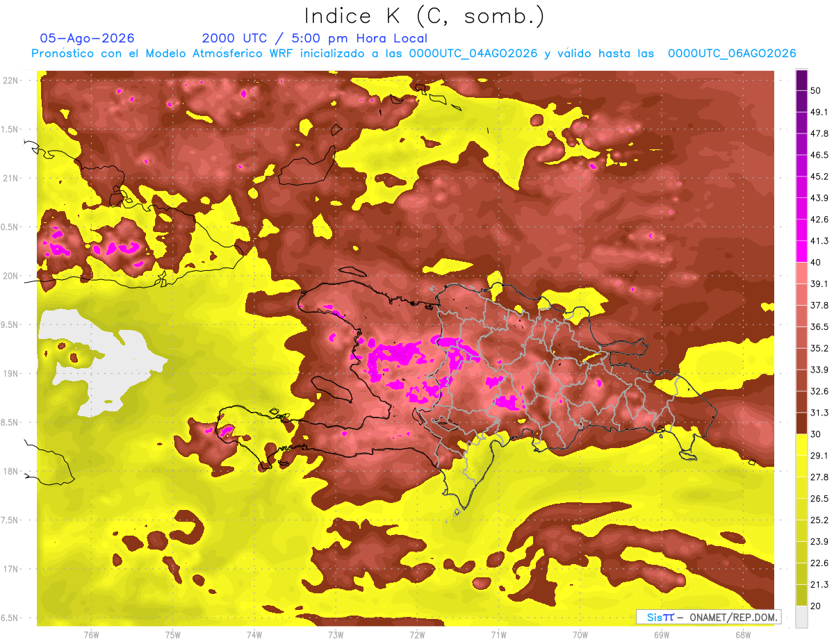The image size is (834, 644).
Task: Click latitude axis label "17N"
Action: click(10, 569)
